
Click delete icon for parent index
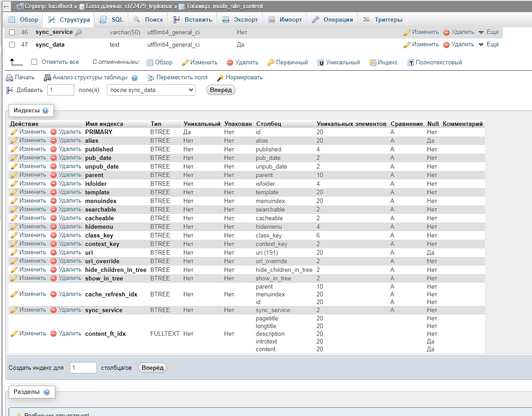coord(53,175)
